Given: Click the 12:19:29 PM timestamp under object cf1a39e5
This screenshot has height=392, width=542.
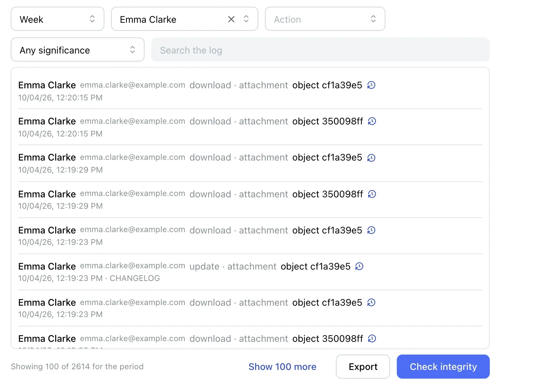Looking at the screenshot, I should [x=60, y=170].
